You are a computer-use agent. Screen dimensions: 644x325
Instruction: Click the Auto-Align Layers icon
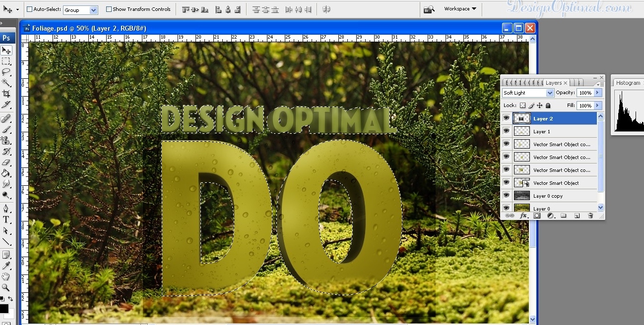326,9
